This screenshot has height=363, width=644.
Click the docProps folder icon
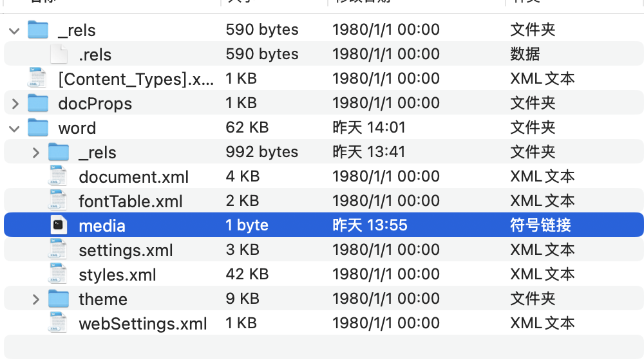pyautogui.click(x=38, y=103)
